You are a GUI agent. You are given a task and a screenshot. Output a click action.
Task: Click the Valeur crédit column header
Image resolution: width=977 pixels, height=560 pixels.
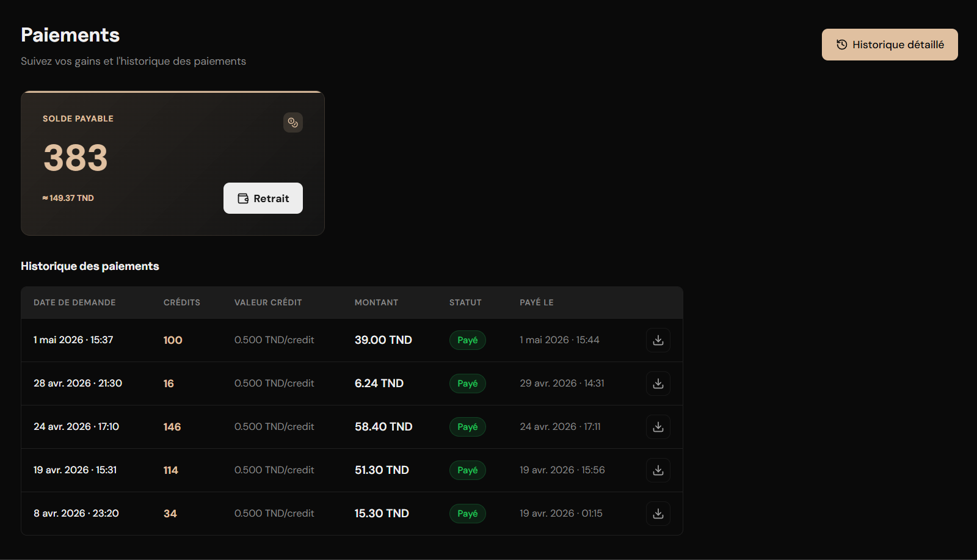tap(268, 302)
